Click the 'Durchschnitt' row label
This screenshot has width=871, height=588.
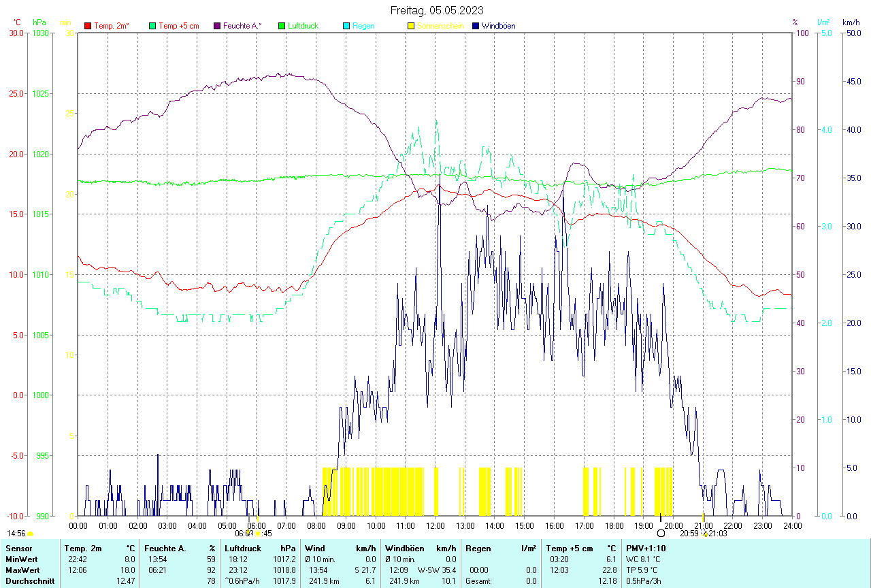click(29, 581)
